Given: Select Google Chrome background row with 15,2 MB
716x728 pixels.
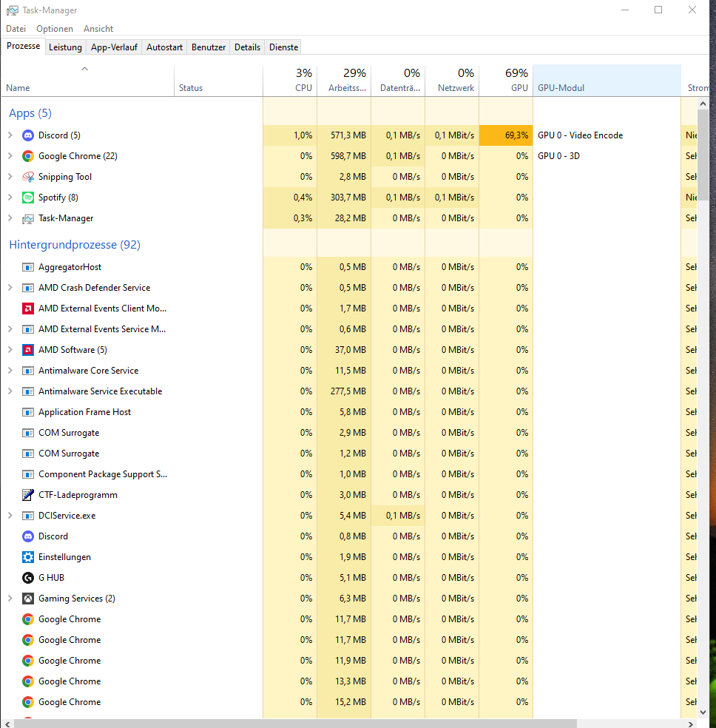Looking at the screenshot, I should (349, 702).
